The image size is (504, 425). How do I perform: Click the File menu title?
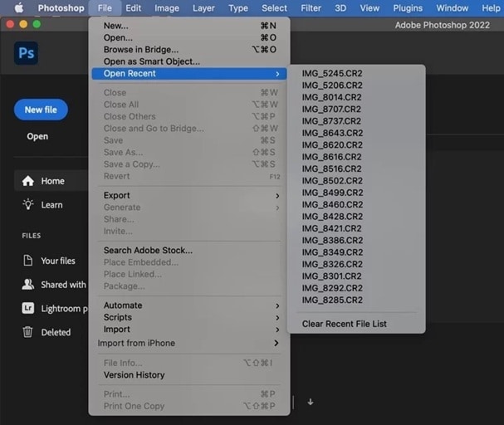click(x=105, y=8)
